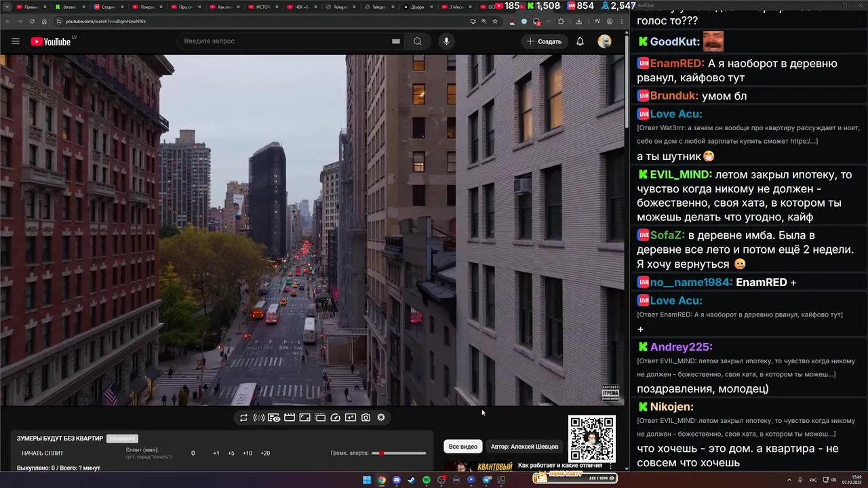
Task: Click the browser home icon
Action: 44,21
